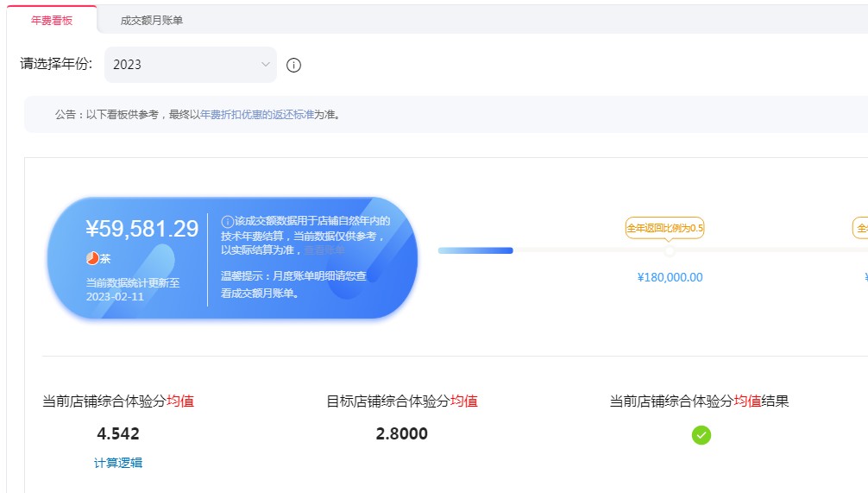Click the milestone dot above ¥180,000.00

[670, 251]
